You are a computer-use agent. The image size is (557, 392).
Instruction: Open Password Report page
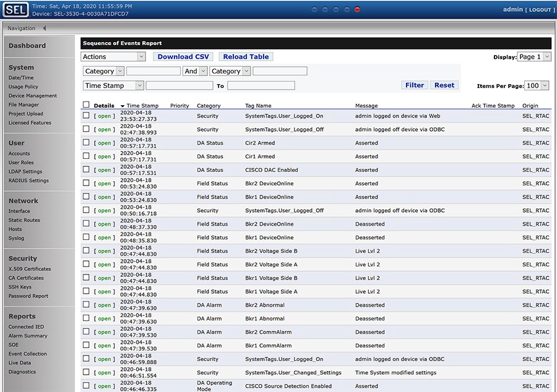click(28, 296)
